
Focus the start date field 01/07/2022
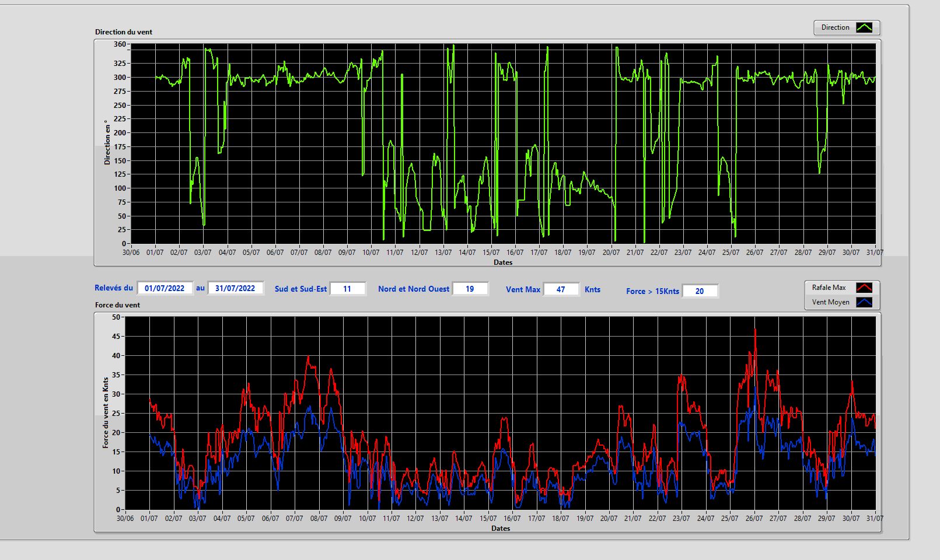click(165, 288)
